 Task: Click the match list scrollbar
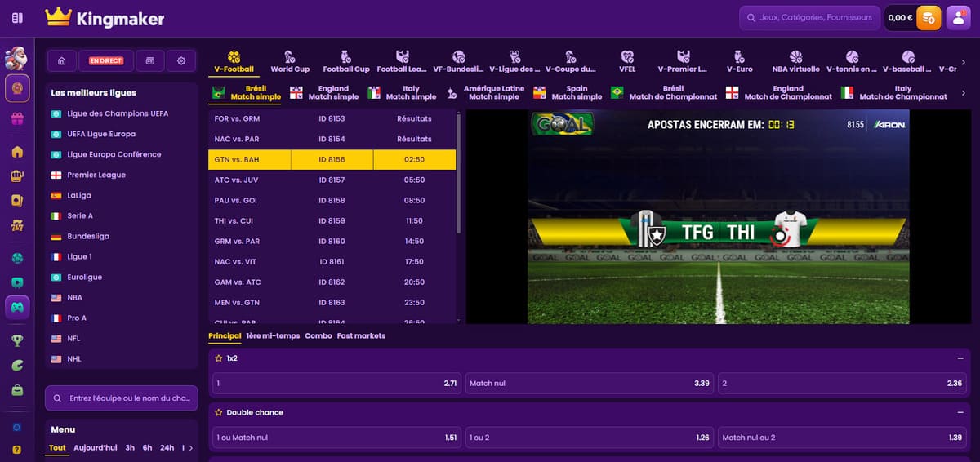point(459,174)
